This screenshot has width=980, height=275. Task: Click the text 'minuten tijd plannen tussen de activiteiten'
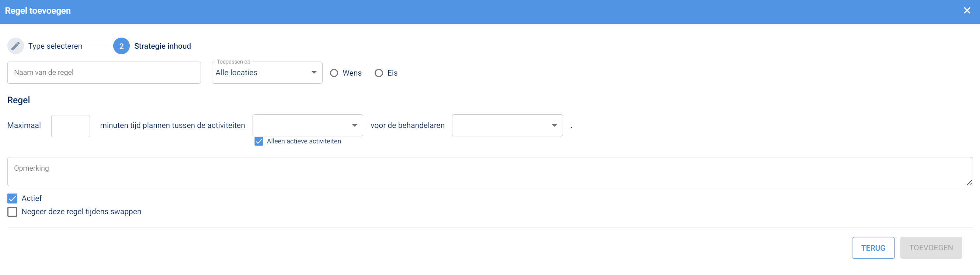coord(172,125)
